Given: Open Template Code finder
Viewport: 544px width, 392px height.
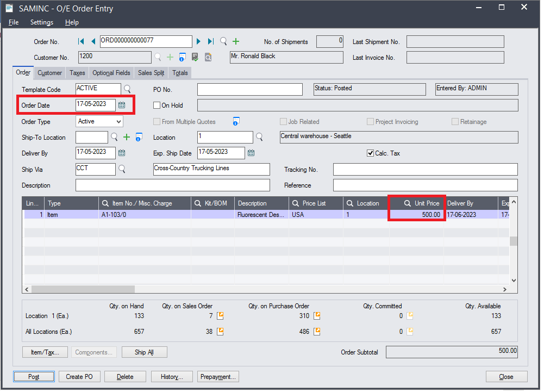Looking at the screenshot, I should 127,89.
